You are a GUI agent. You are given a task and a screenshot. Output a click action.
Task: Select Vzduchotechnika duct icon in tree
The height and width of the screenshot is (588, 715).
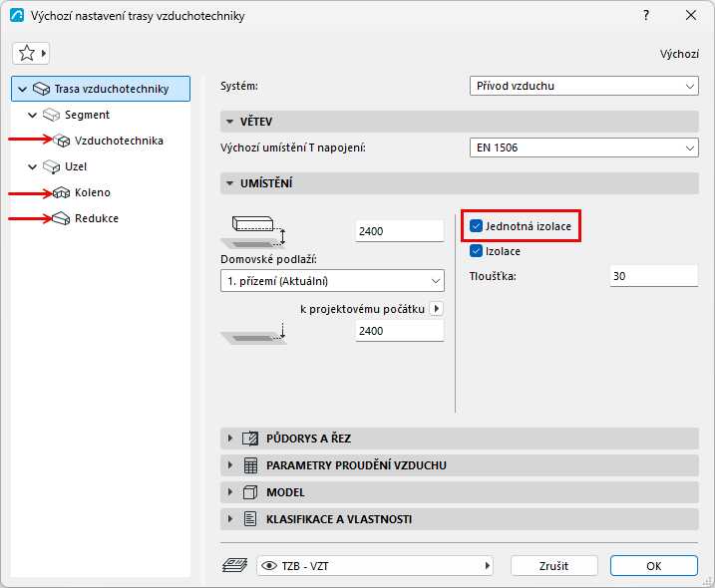point(62,141)
